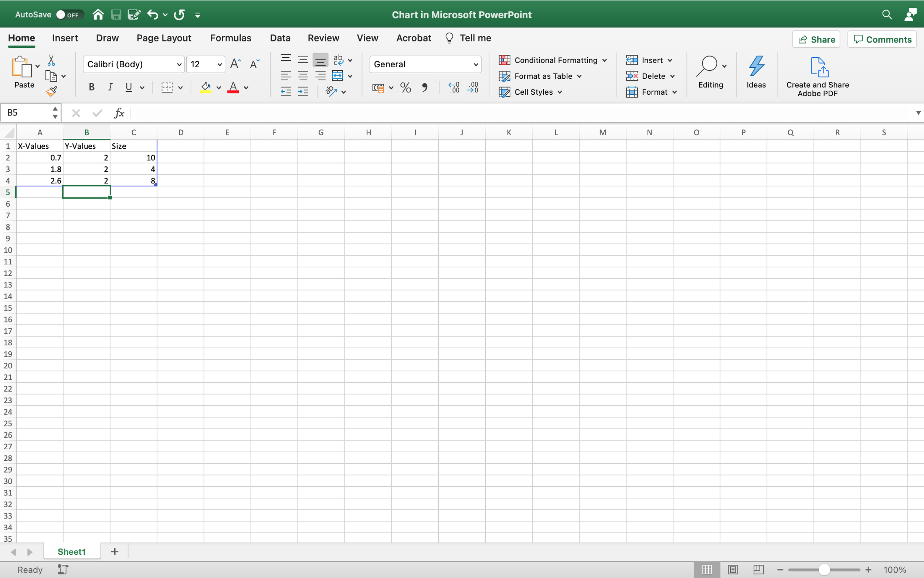
Task: Click the Increase Indent icon
Action: click(x=303, y=91)
